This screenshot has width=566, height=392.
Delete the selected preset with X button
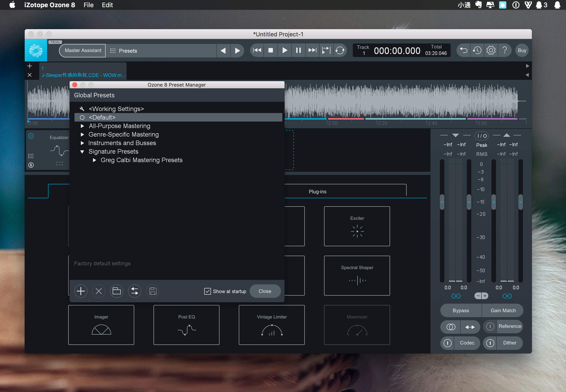(99, 291)
